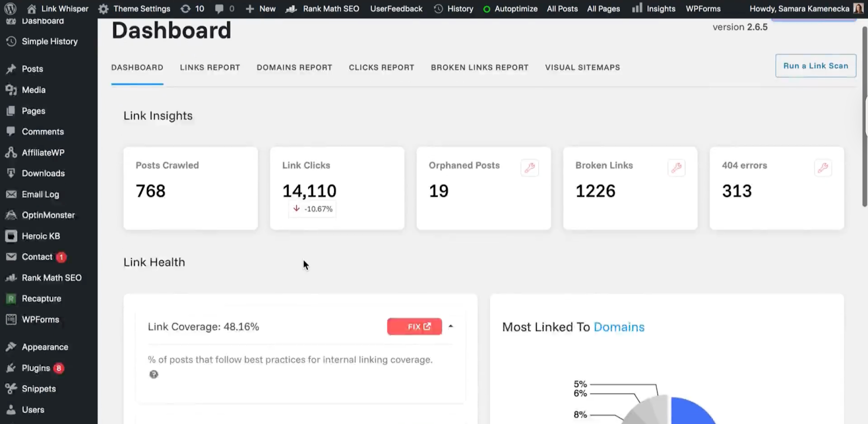
Task: Click the Plugins update badge 8
Action: [59, 368]
